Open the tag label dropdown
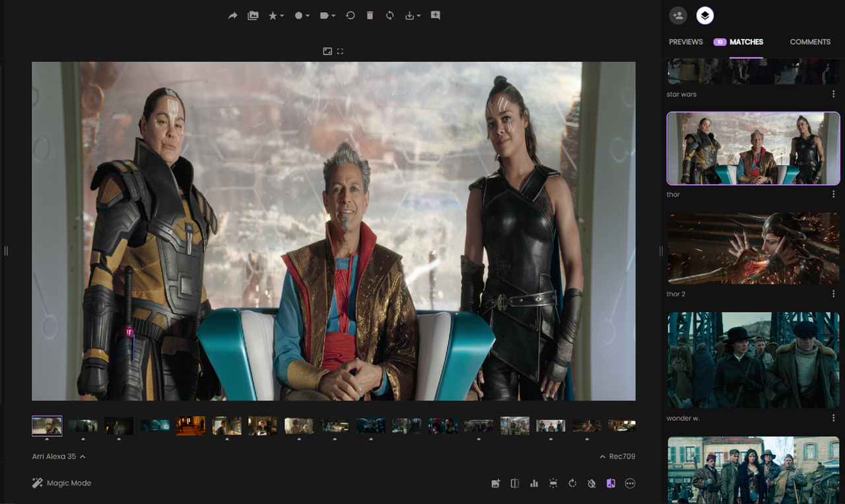The height and width of the screenshot is (504, 845). 327,15
